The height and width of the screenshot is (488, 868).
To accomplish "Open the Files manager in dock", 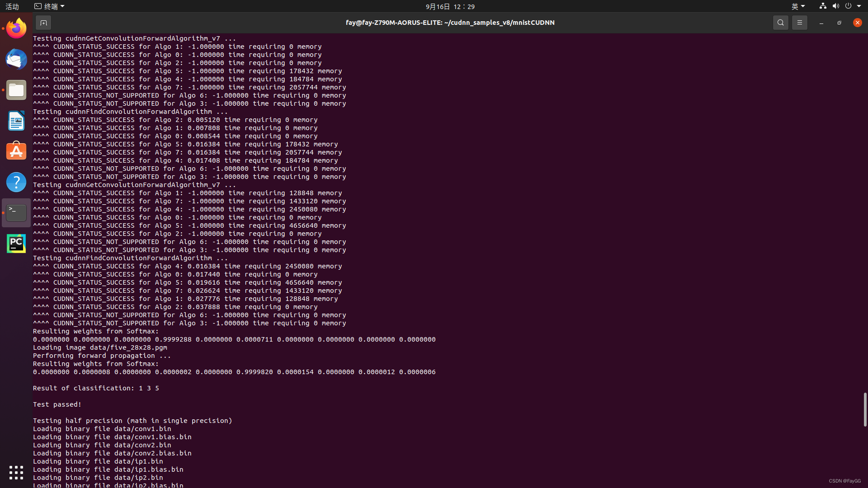I will [16, 90].
